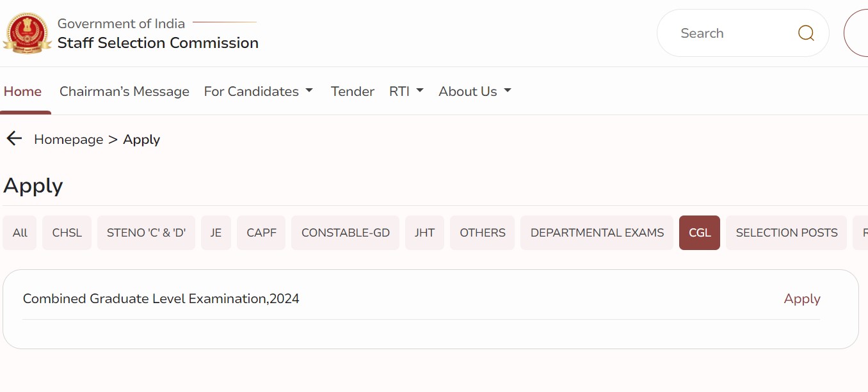Select the All filter tab

coord(20,233)
